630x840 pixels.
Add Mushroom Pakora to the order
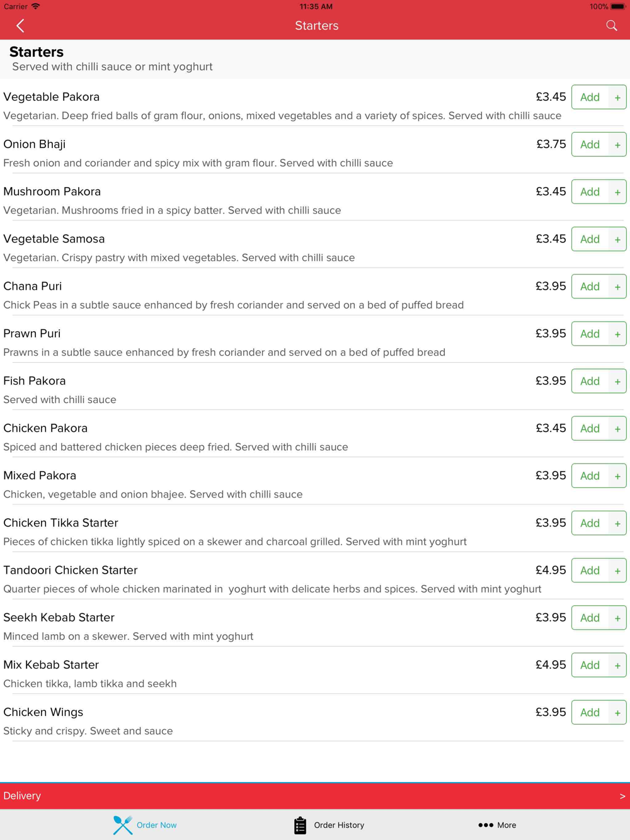pyautogui.click(x=590, y=192)
